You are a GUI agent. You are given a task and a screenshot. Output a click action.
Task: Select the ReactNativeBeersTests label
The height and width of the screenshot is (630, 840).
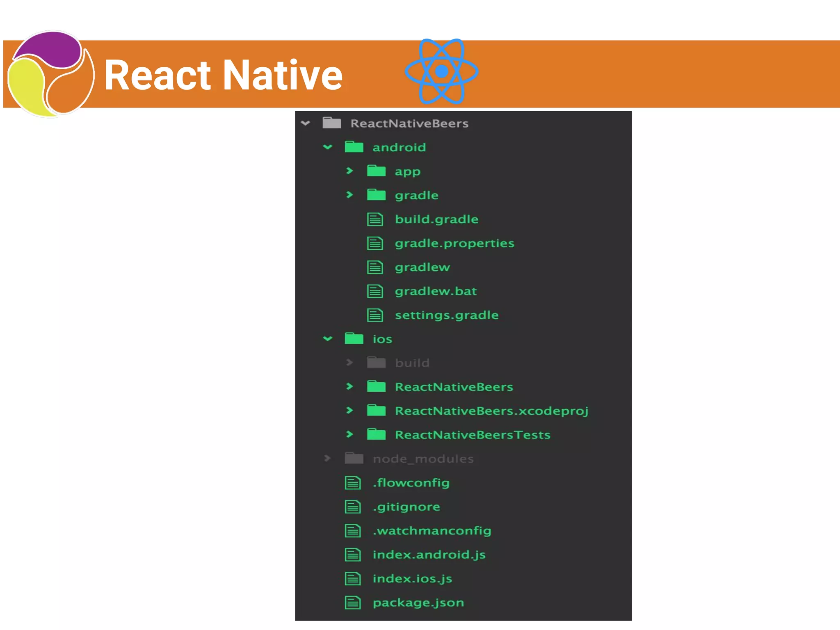[472, 435]
